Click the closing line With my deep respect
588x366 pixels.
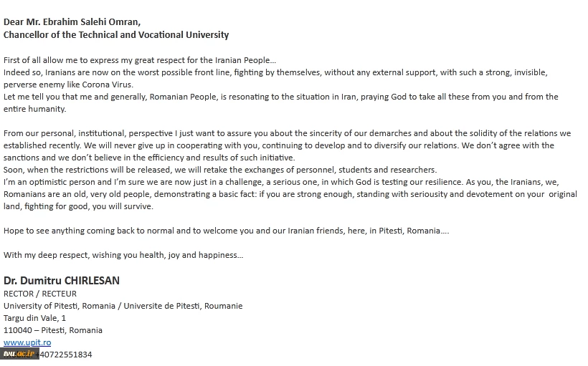click(123, 255)
